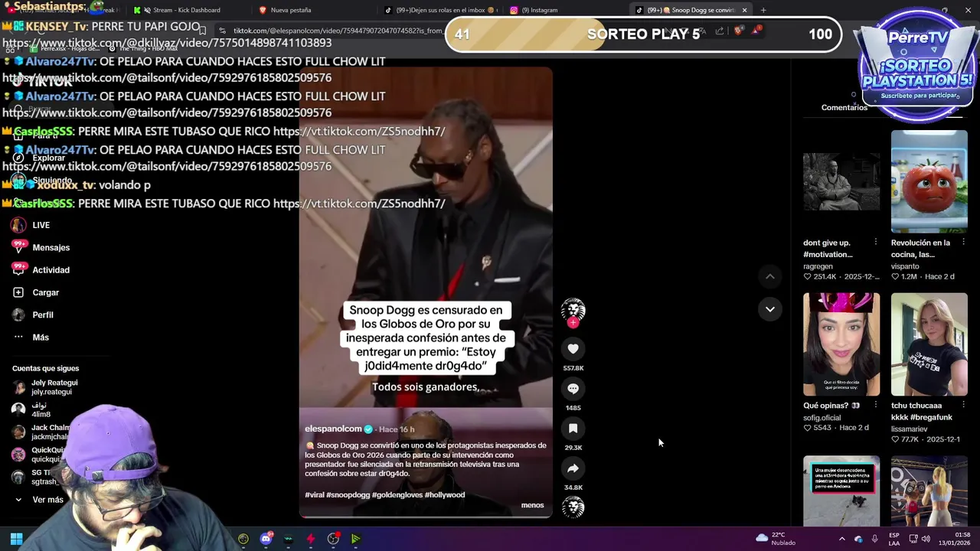This screenshot has width=980, height=551.
Task: Open 'dont give up. #motivation' video thumbnail
Action: 841,181
